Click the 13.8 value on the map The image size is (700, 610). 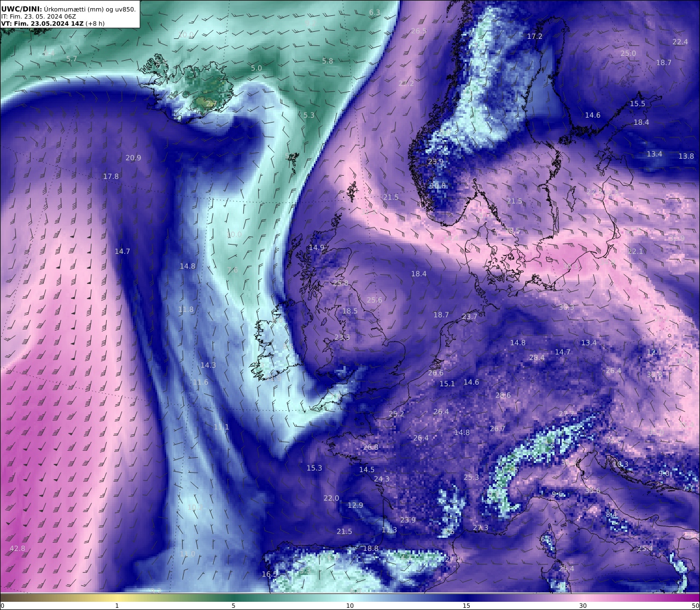click(686, 156)
